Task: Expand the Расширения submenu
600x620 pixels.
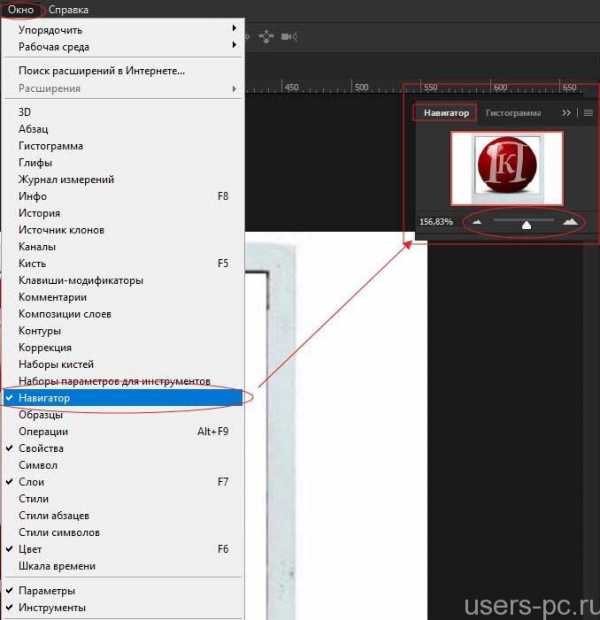Action: 123,88
